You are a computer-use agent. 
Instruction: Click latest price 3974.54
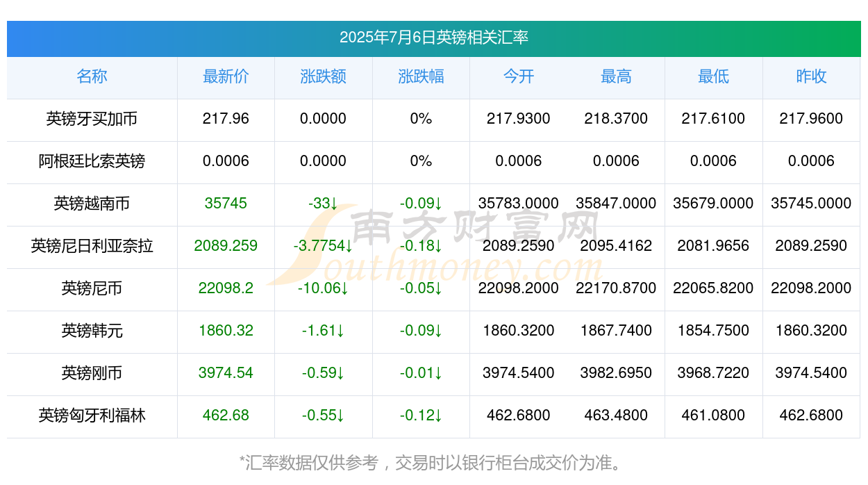226,373
